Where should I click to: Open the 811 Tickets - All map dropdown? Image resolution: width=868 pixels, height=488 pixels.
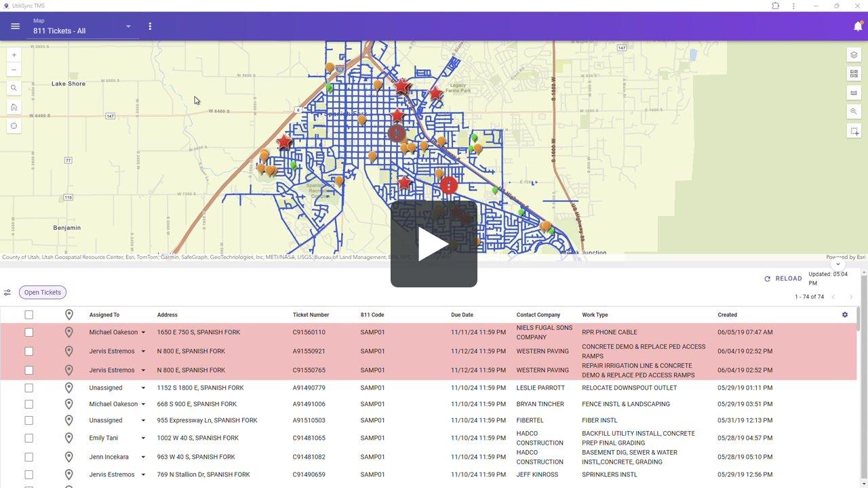pos(127,26)
